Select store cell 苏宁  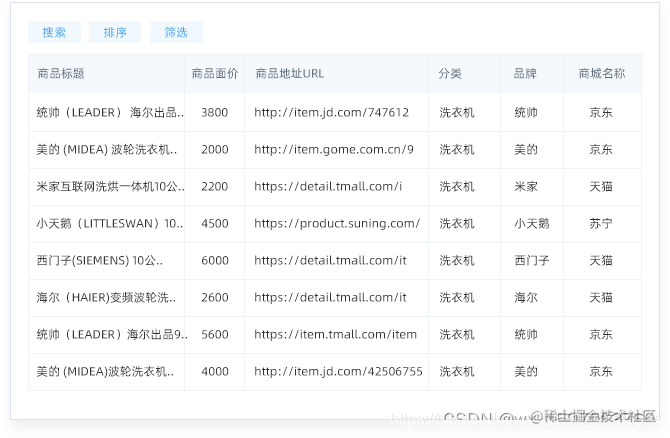(601, 223)
